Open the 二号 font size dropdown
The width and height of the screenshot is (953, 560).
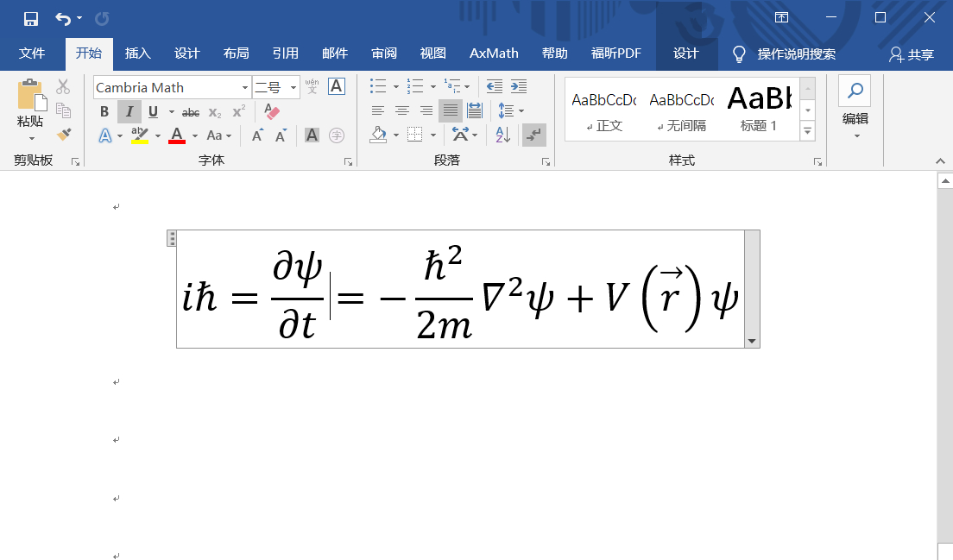point(293,87)
